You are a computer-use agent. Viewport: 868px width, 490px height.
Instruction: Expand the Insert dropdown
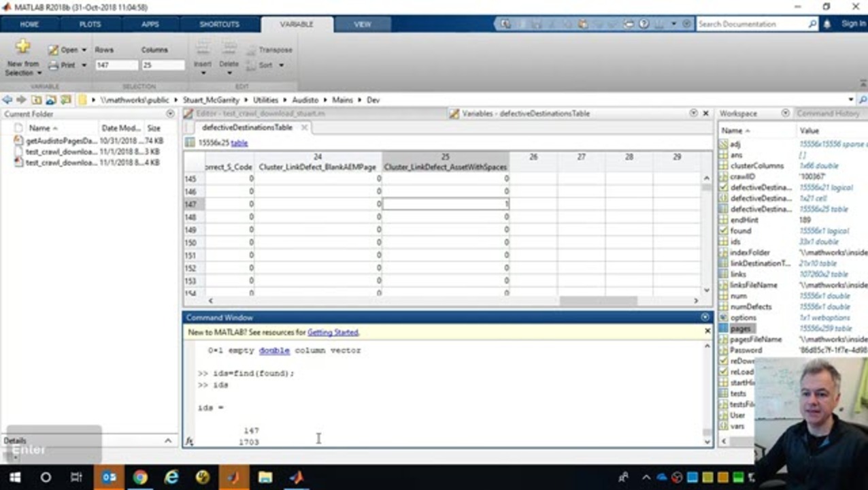coord(203,73)
